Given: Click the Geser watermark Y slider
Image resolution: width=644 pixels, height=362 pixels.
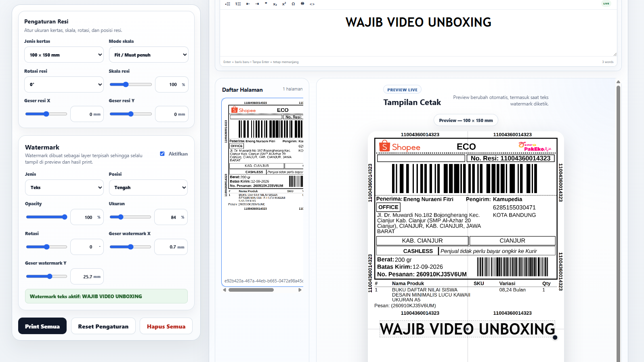Looking at the screenshot, I should click(46, 276).
